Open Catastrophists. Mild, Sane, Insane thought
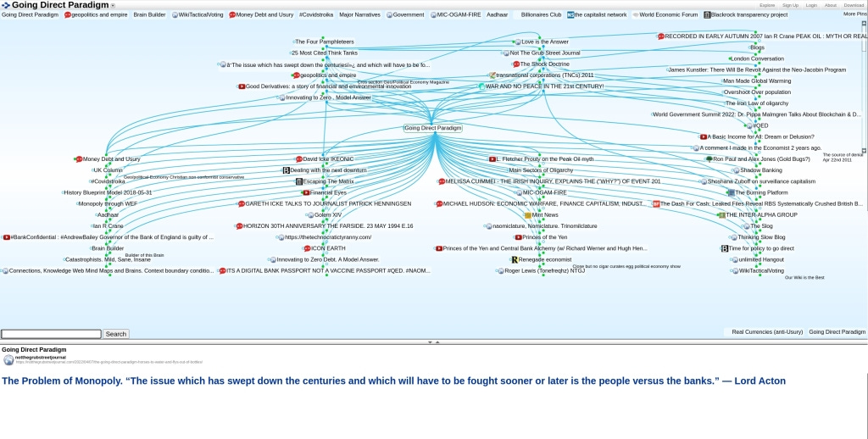 108,259
